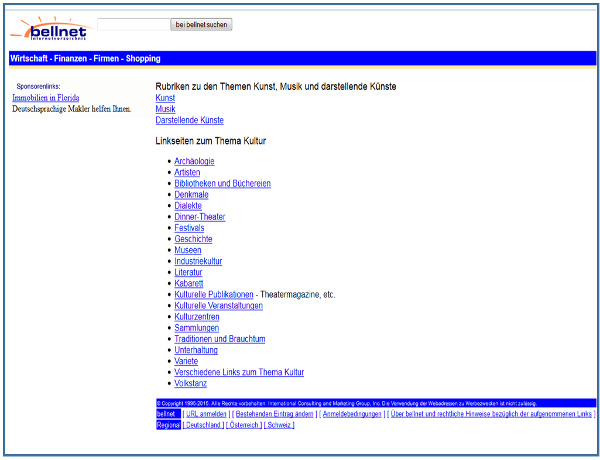Click the search text field

coord(133,23)
